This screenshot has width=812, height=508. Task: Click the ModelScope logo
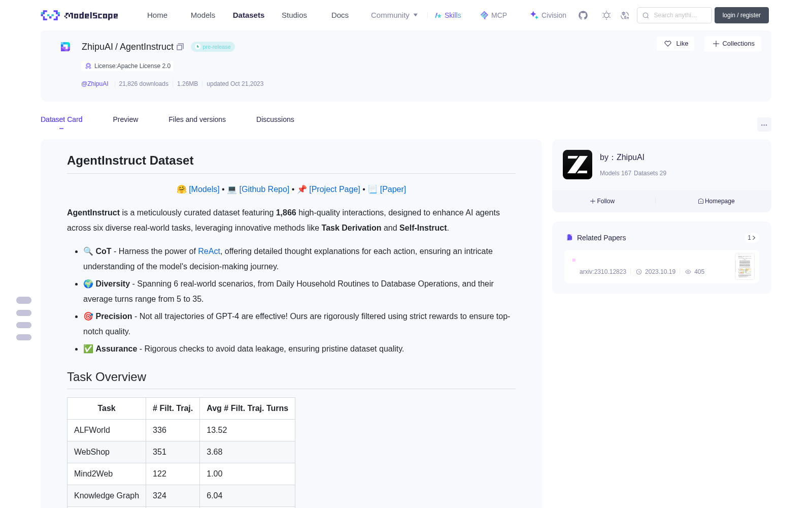79,15
